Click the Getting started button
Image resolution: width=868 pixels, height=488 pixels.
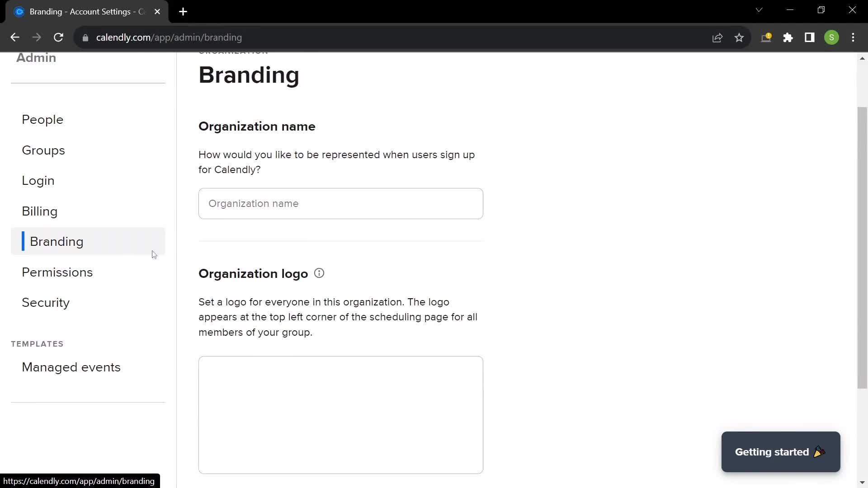click(781, 452)
